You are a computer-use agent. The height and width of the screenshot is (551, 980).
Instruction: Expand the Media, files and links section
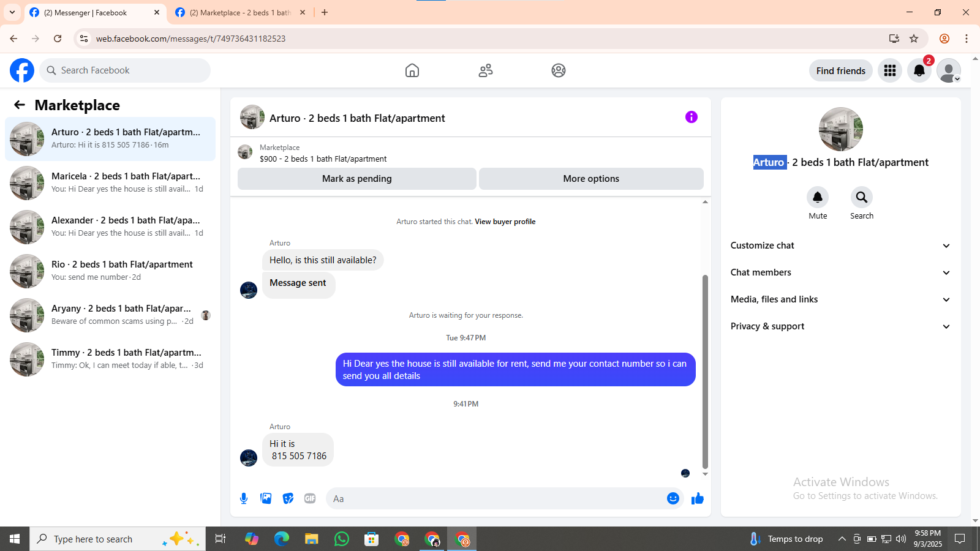pyautogui.click(x=840, y=299)
